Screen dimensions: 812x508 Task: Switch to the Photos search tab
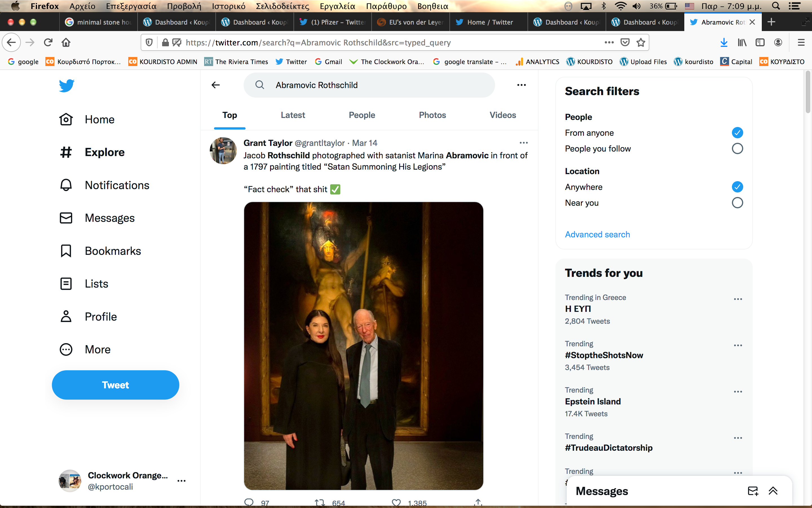tap(432, 115)
